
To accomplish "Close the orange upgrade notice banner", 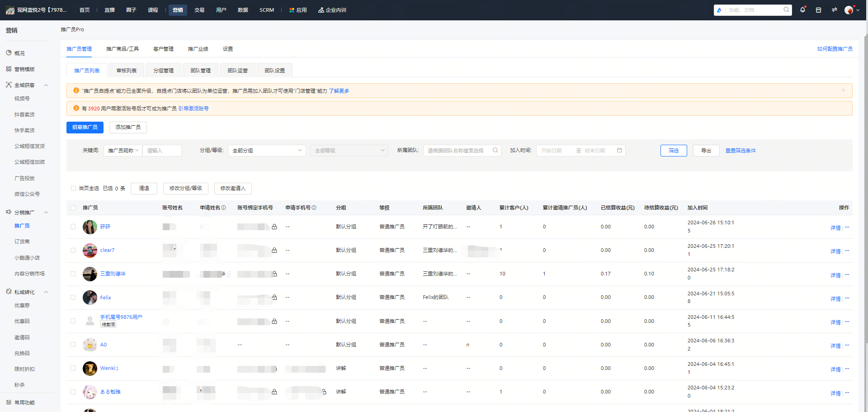I will point(843,90).
